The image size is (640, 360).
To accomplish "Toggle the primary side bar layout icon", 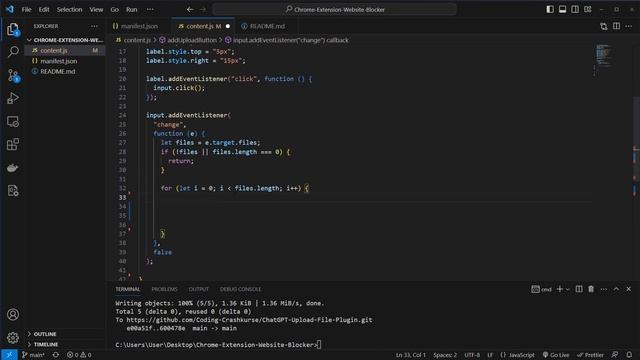I will point(550,9).
